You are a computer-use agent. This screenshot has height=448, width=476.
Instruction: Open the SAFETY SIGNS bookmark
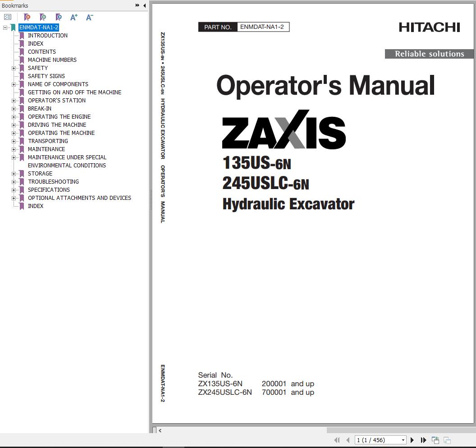46,76
